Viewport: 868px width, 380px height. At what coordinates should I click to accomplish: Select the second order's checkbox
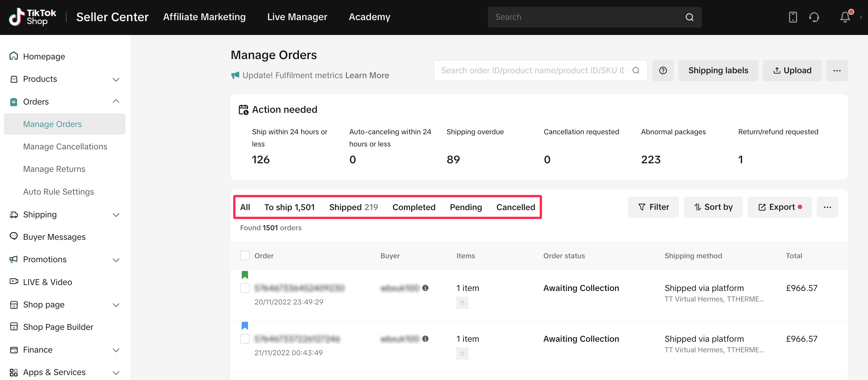click(245, 338)
